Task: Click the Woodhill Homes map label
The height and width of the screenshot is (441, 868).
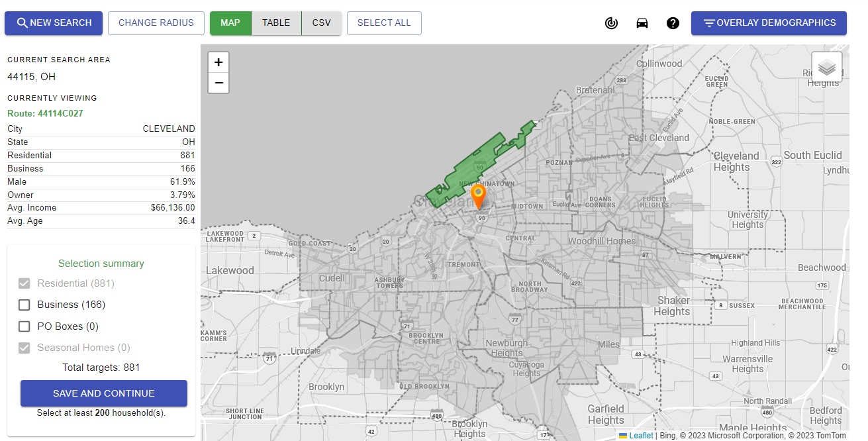Action: [602, 241]
